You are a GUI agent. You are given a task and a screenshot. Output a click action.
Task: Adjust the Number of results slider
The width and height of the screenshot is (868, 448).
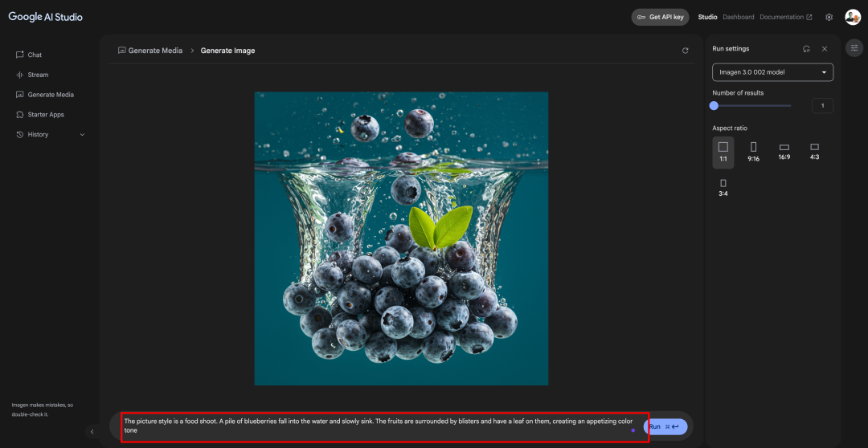[x=751, y=106]
